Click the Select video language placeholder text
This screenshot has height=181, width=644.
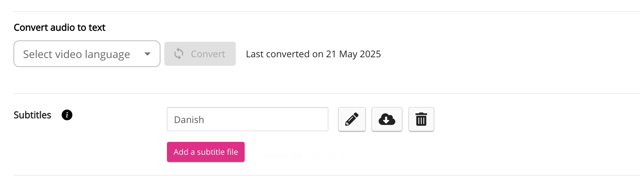point(76,54)
